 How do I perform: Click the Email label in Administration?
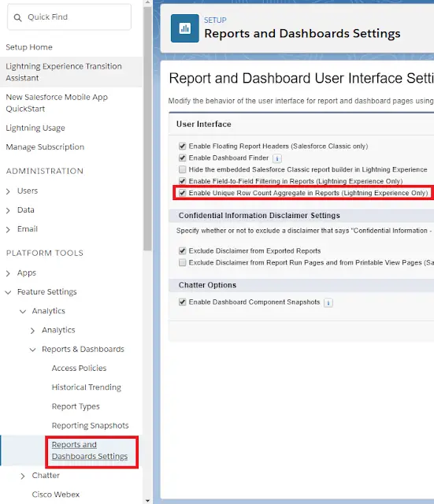pos(28,229)
